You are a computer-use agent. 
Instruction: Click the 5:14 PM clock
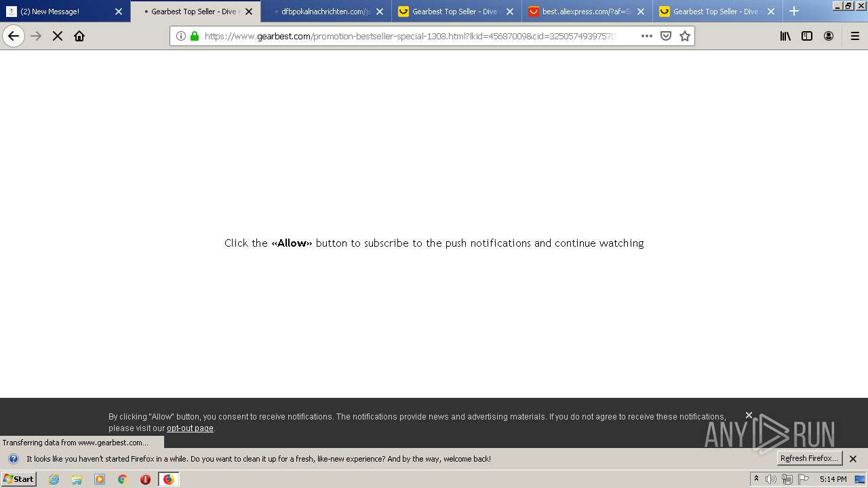point(833,479)
